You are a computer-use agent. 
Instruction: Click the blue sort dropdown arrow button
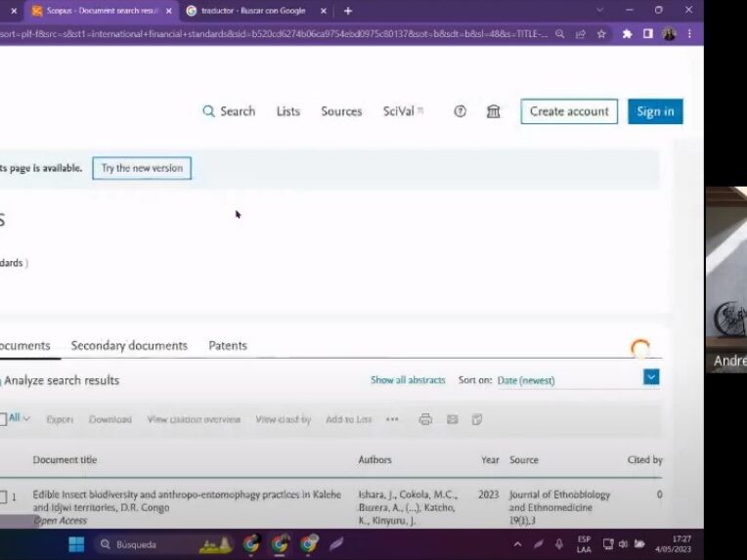[x=651, y=377]
